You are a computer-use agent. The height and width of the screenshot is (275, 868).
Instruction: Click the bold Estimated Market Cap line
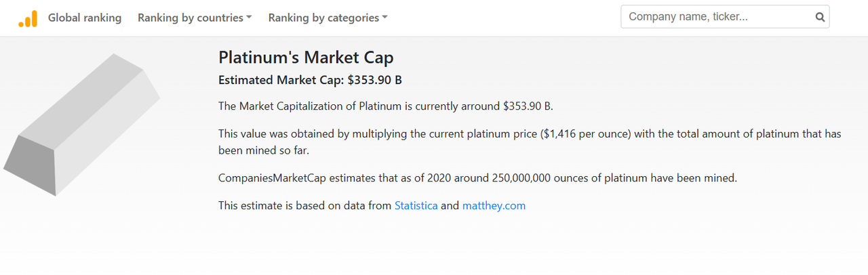[x=310, y=80]
